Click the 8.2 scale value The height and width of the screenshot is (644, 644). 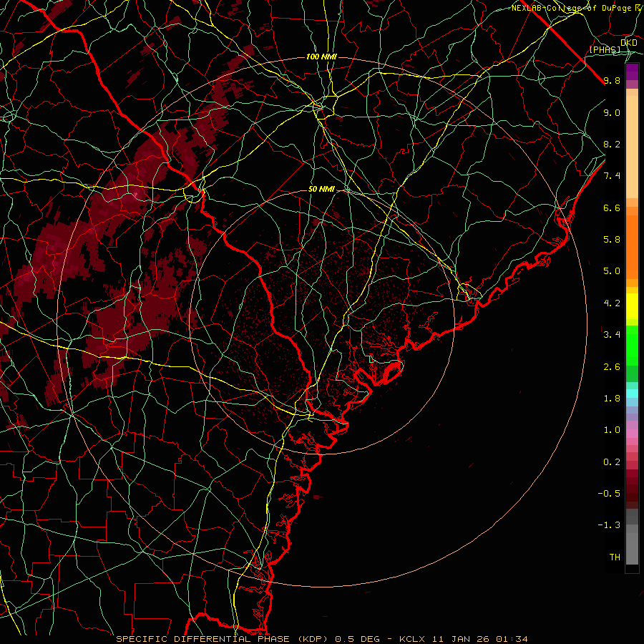[612, 144]
